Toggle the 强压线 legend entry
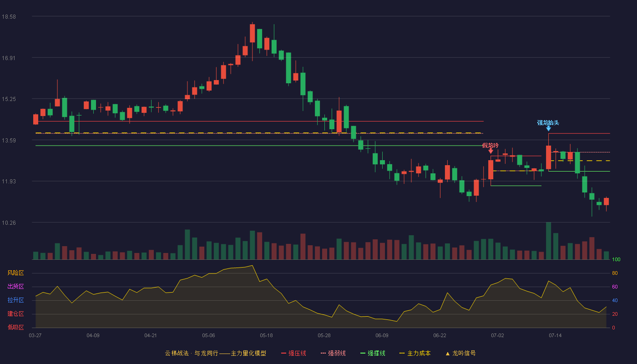 click(293, 353)
